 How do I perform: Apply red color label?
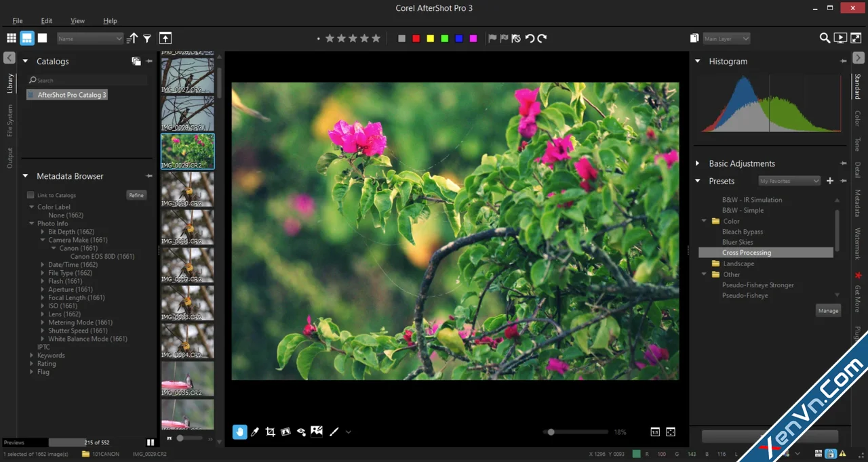point(416,39)
